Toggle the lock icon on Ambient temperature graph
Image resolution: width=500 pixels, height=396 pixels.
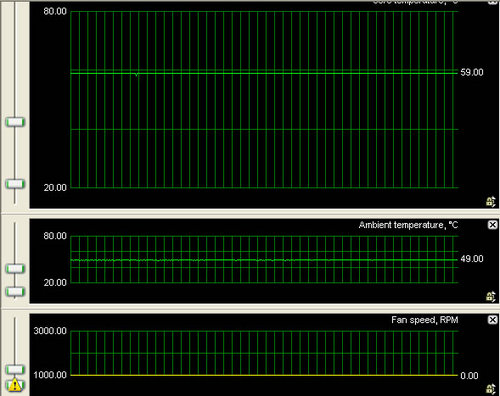490,296
